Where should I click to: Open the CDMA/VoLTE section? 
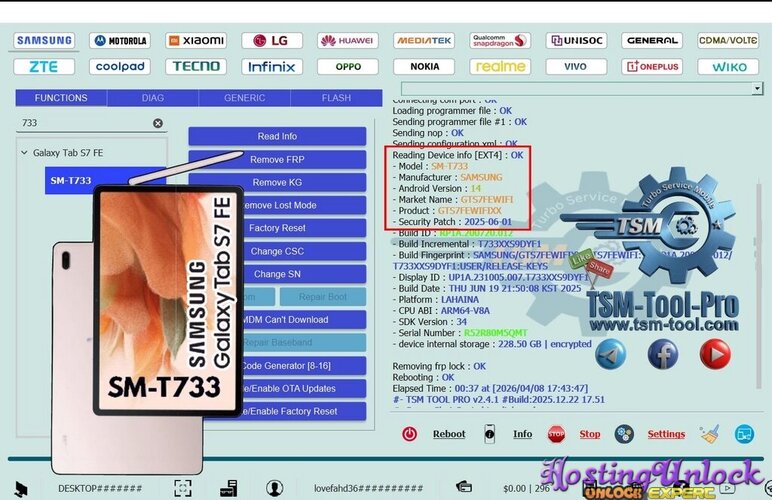(x=728, y=40)
